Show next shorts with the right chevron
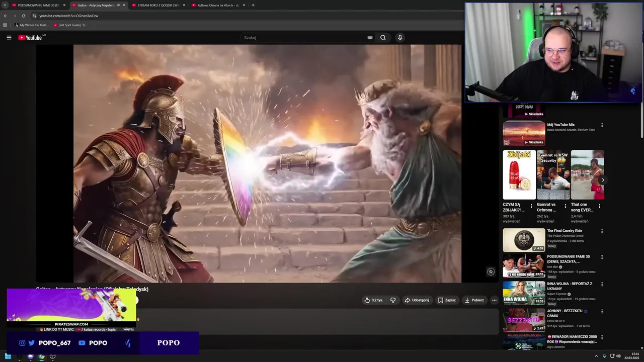This screenshot has width=644, height=362. (x=602, y=179)
